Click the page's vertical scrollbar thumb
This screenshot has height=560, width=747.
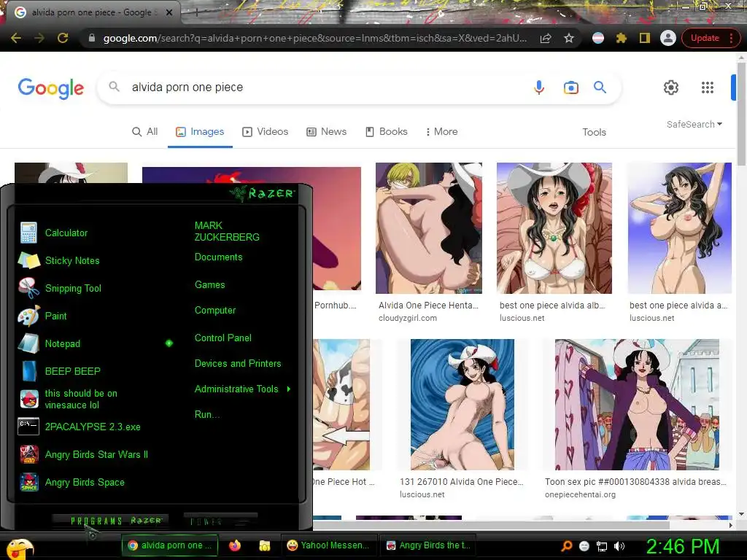pos(741,114)
